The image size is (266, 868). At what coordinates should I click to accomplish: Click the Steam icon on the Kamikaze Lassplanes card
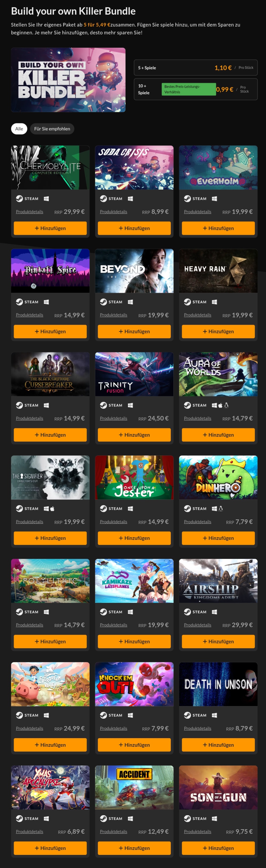click(x=103, y=612)
